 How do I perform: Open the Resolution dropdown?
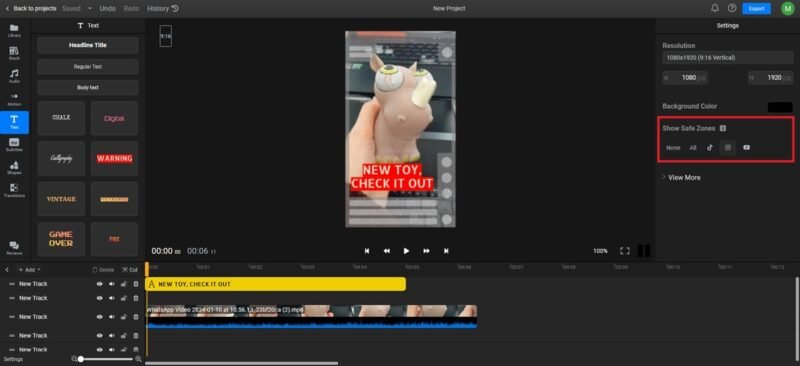728,58
